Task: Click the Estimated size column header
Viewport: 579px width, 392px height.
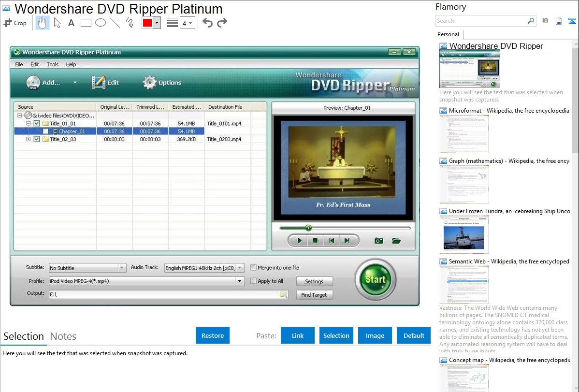Action: pos(187,107)
